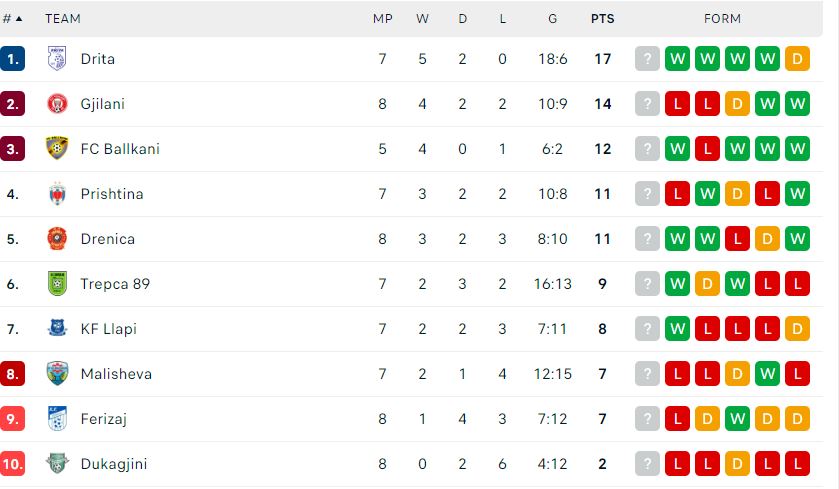The width and height of the screenshot is (839, 489).
Task: Click the Drita team crest icon
Action: (57, 59)
